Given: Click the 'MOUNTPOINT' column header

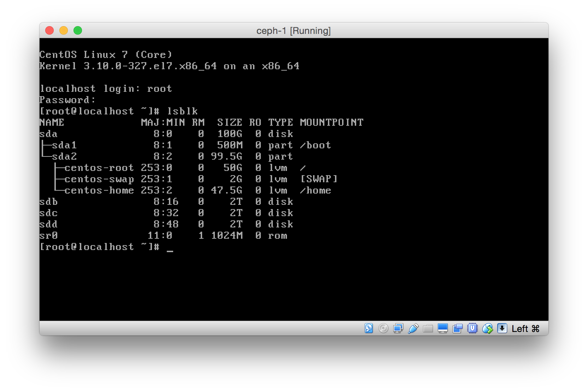Looking at the screenshot, I should tap(332, 123).
